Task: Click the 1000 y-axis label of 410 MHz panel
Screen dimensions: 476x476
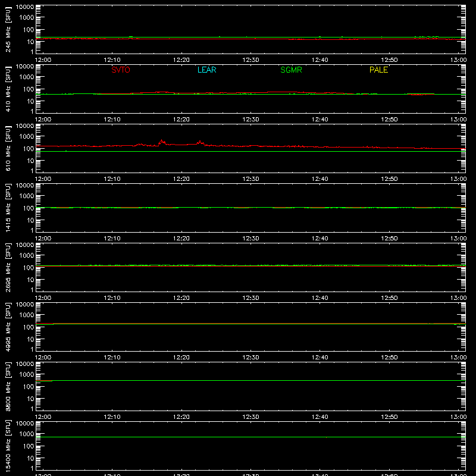Action: point(27,77)
